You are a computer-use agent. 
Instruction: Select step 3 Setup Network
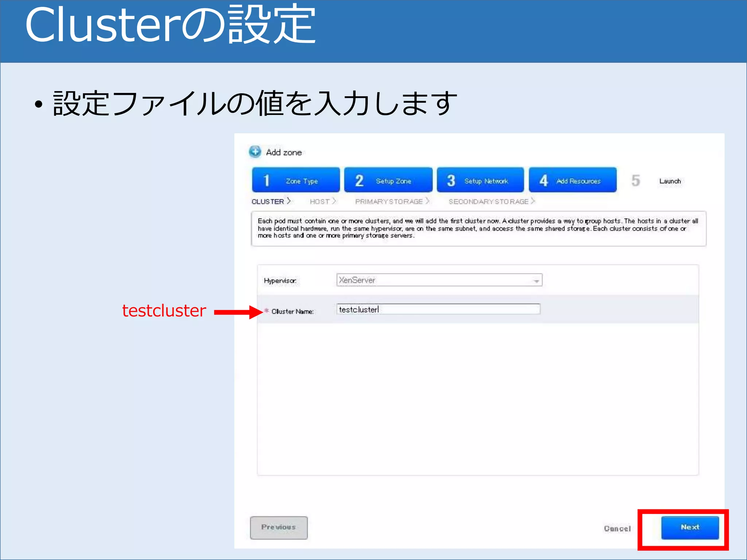[x=480, y=180]
